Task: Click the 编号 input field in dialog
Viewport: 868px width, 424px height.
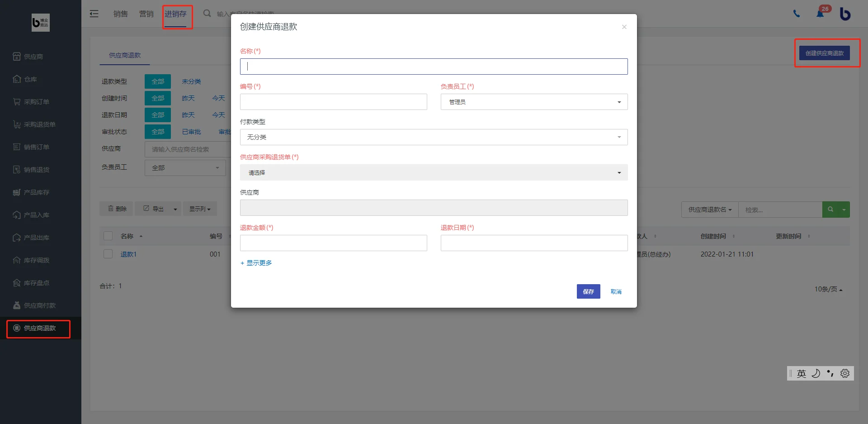Action: tap(333, 102)
